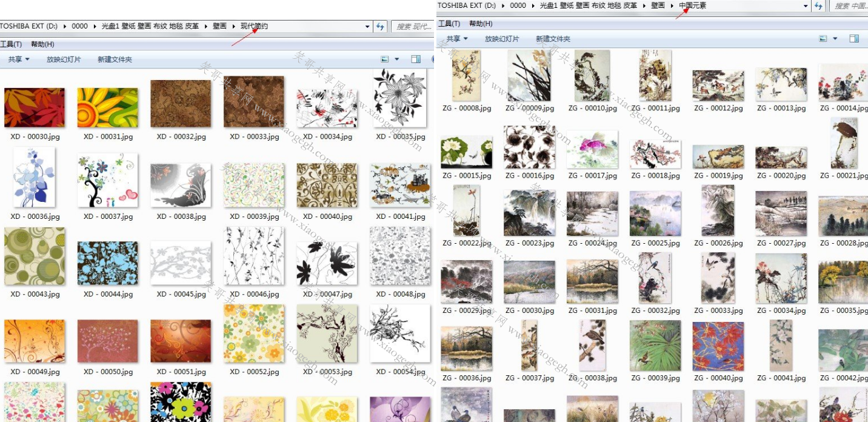Viewport: 868px width, 422px height.
Task: Expand 共享 menu in 现代简约 window
Action: coord(19,59)
